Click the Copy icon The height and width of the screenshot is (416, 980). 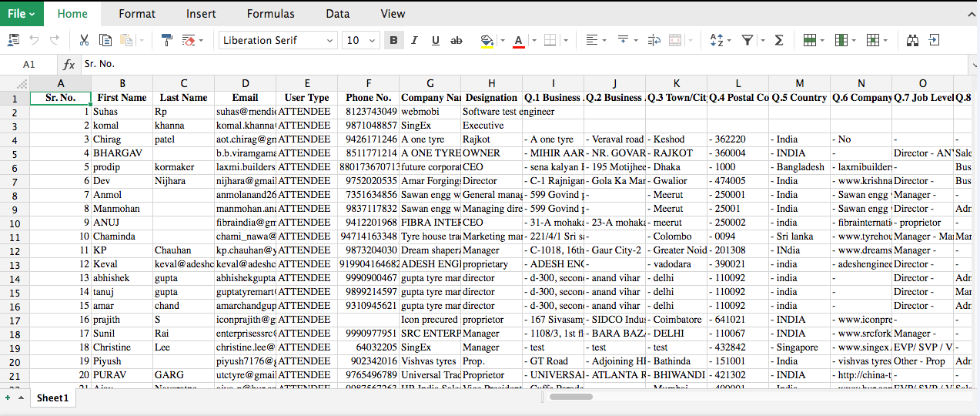[105, 40]
